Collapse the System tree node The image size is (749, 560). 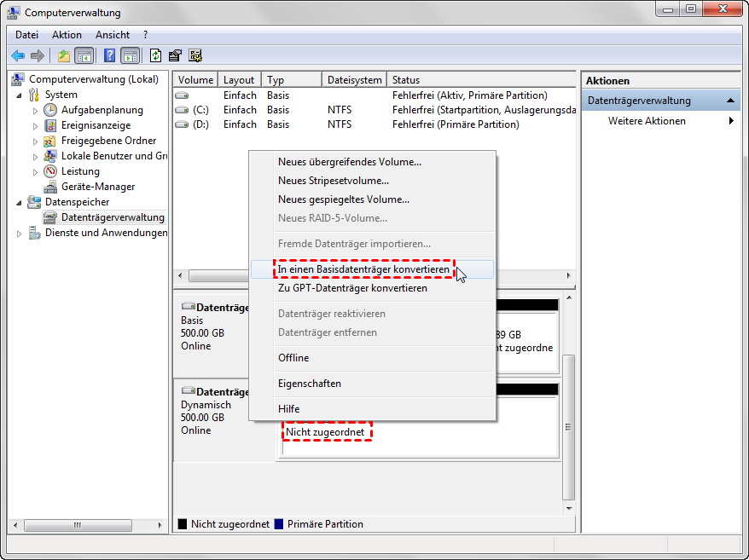coord(19,95)
